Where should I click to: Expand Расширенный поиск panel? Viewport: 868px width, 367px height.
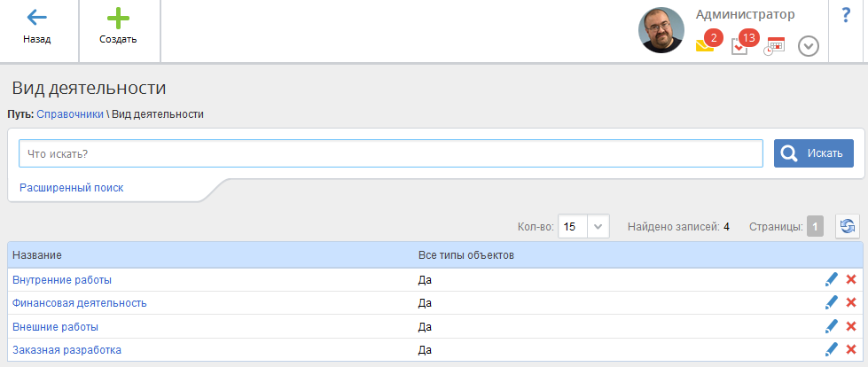(72, 188)
